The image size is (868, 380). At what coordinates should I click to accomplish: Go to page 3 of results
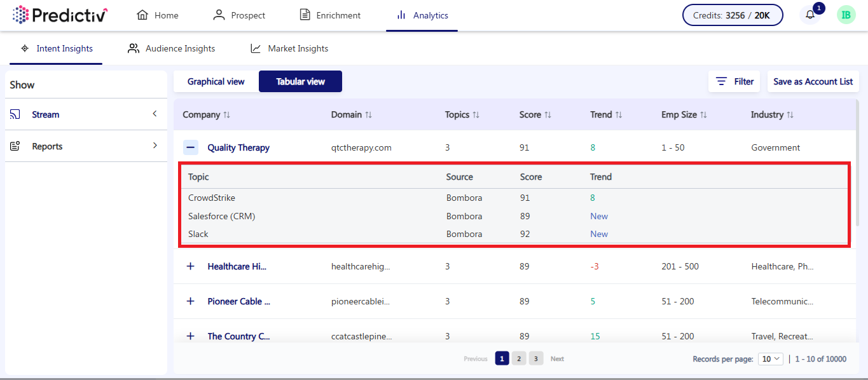point(536,359)
